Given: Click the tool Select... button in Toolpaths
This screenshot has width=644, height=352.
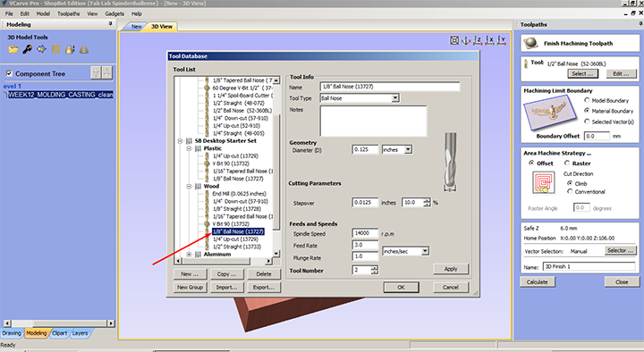Looking at the screenshot, I should (583, 74).
